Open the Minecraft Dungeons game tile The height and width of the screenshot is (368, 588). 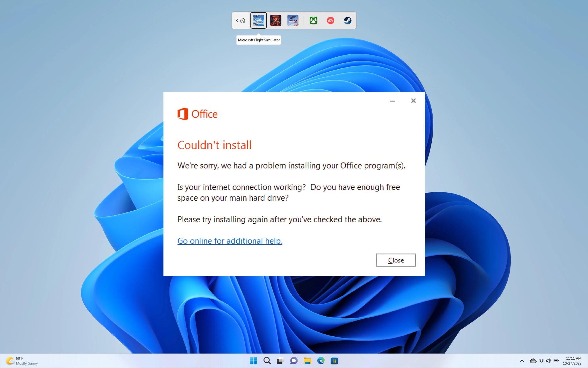pos(276,20)
